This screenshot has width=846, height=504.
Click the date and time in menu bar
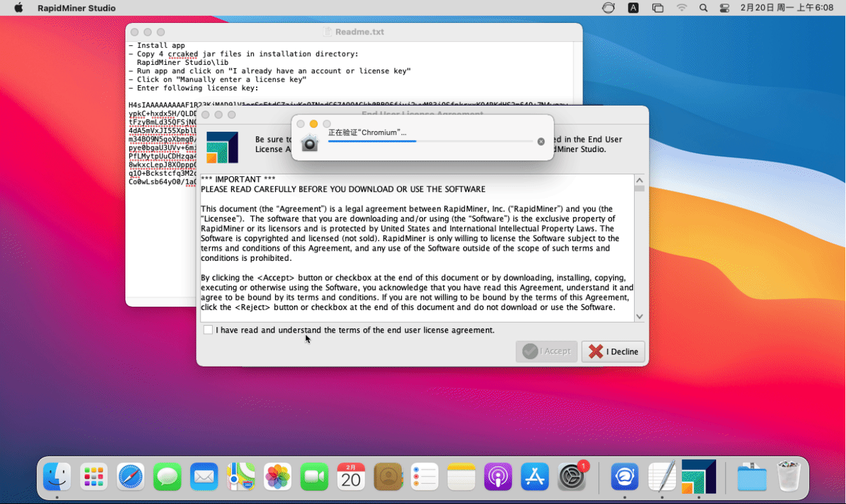click(x=787, y=8)
